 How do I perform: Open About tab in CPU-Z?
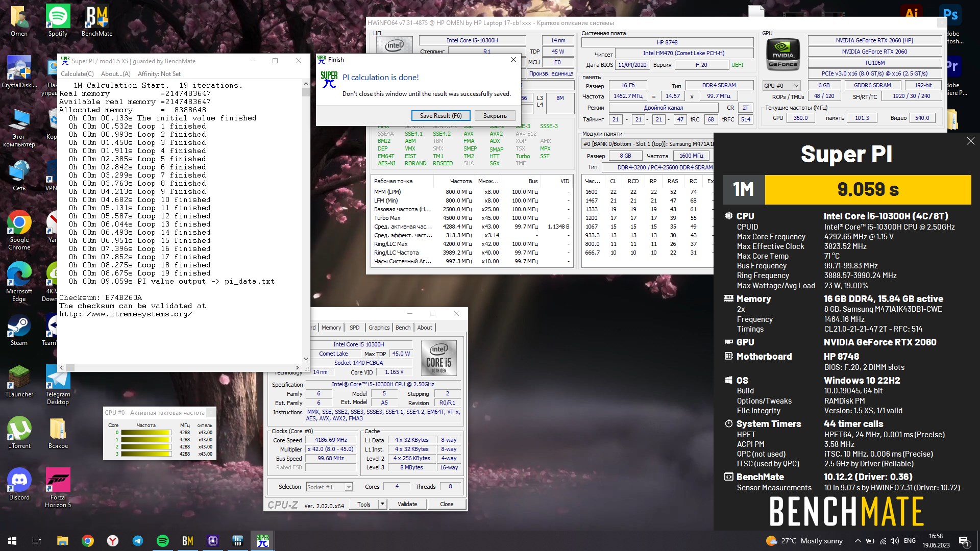[x=424, y=328]
